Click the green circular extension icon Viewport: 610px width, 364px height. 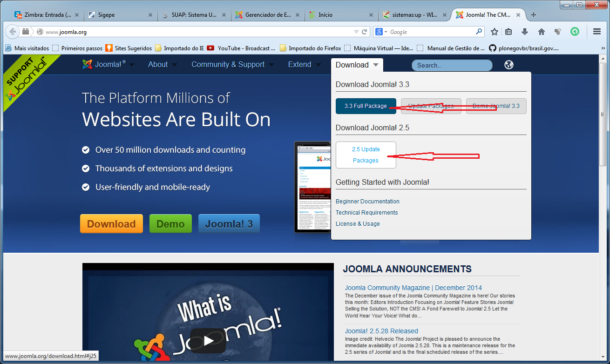click(x=575, y=32)
